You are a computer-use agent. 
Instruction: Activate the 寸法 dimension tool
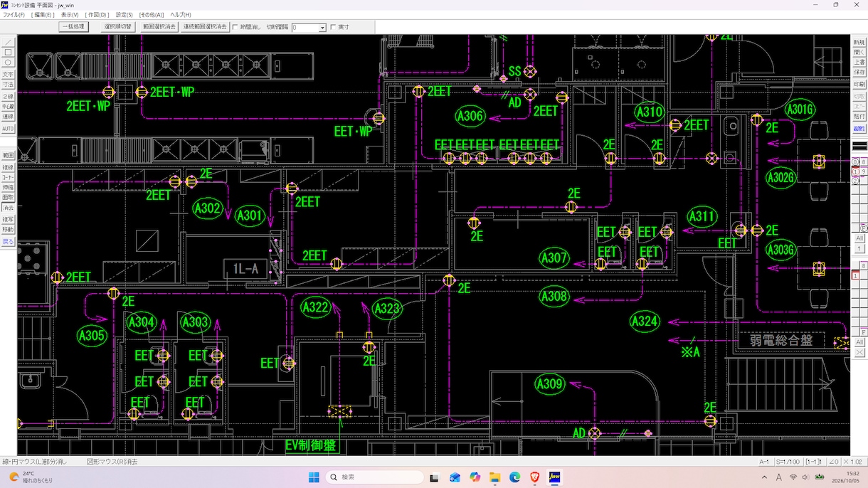(9, 85)
